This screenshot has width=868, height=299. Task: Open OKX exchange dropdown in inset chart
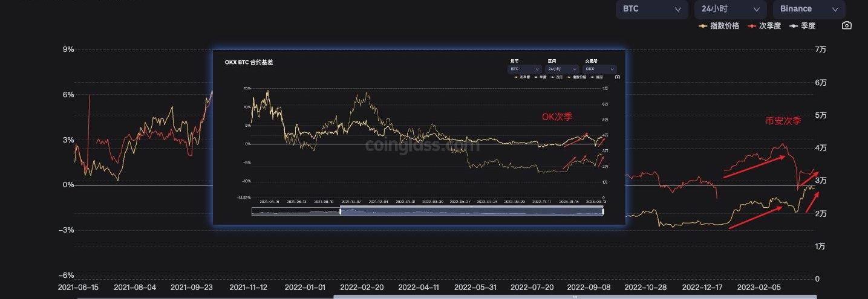tap(600, 69)
